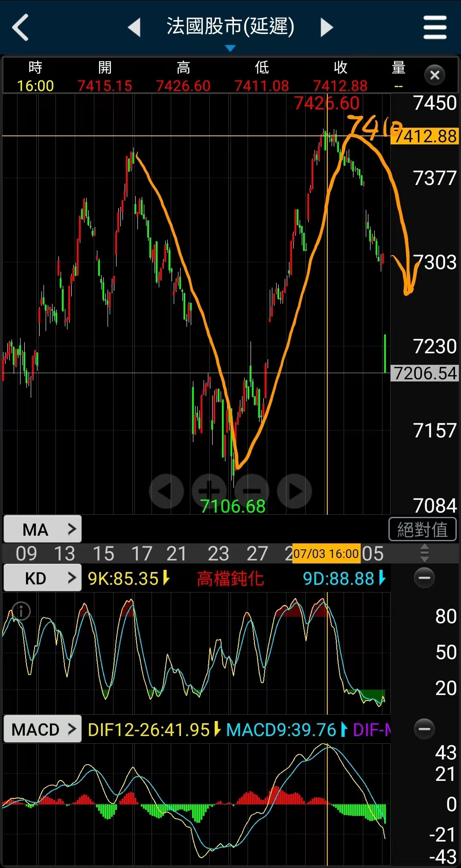Zoom out chart with minus button
This screenshot has height=868, width=461.
(252, 491)
